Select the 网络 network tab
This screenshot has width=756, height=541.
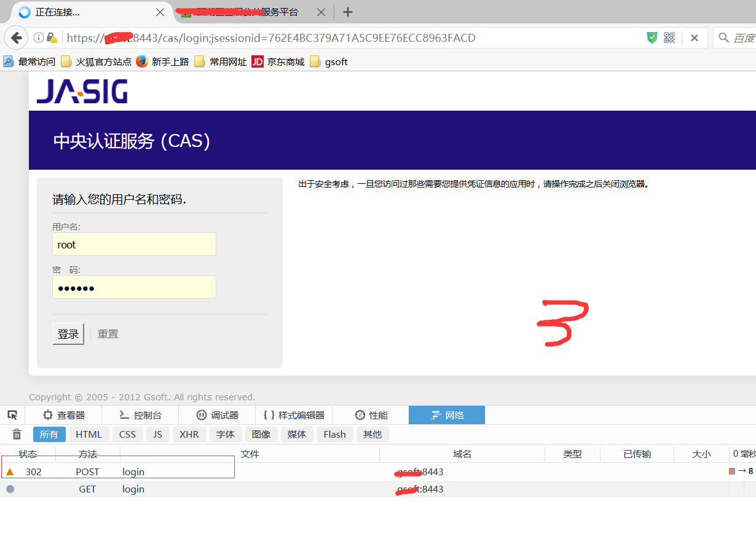447,415
